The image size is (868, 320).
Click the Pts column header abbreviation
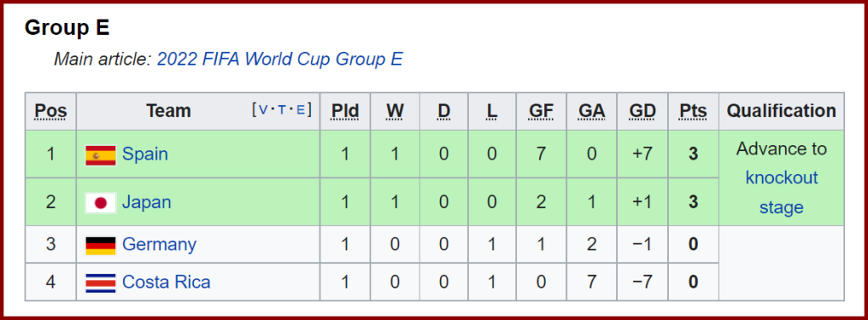(x=693, y=111)
